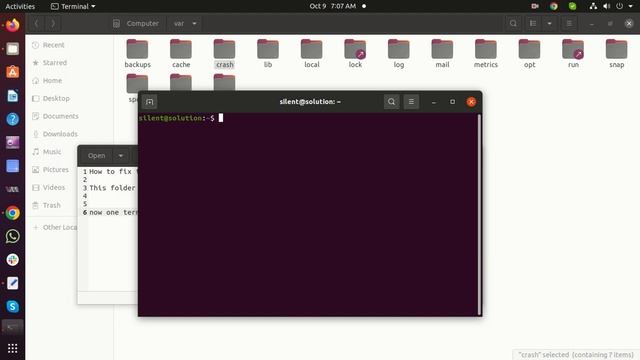Open Trash in Files sidebar

coord(53,205)
